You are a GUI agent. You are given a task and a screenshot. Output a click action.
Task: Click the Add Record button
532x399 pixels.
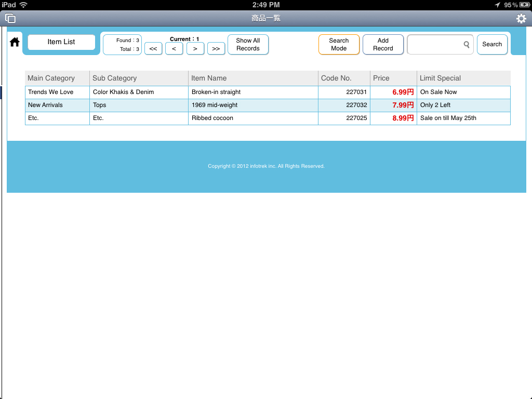pos(383,44)
